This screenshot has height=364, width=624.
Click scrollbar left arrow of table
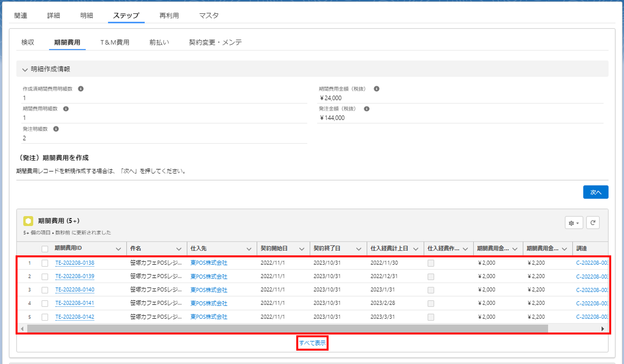[x=22, y=329]
